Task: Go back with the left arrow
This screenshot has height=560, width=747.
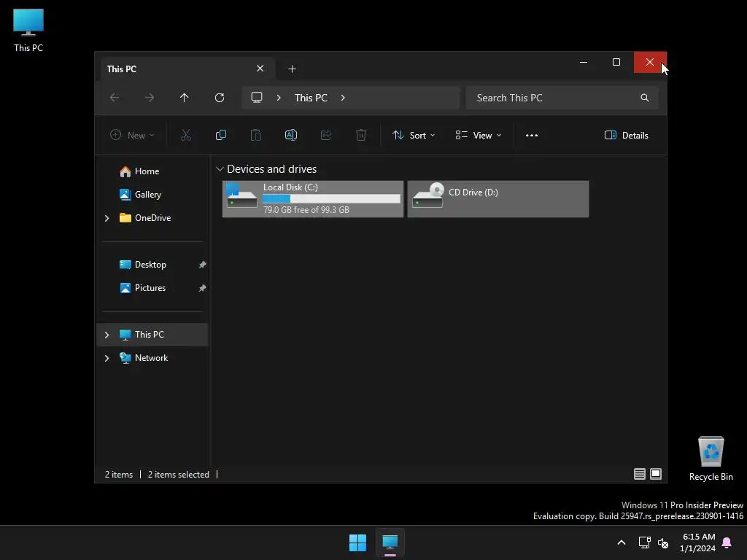Action: pos(115,98)
